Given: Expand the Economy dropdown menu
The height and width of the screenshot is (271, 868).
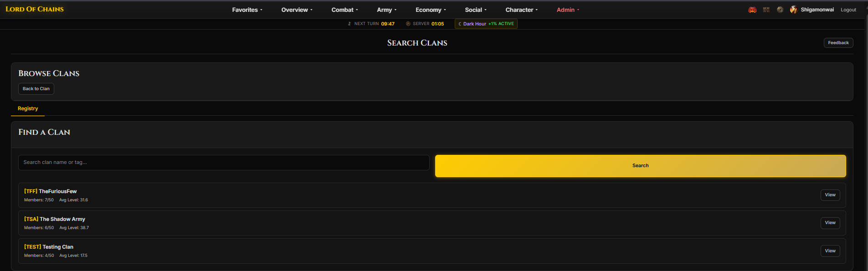Looking at the screenshot, I should tap(431, 10).
